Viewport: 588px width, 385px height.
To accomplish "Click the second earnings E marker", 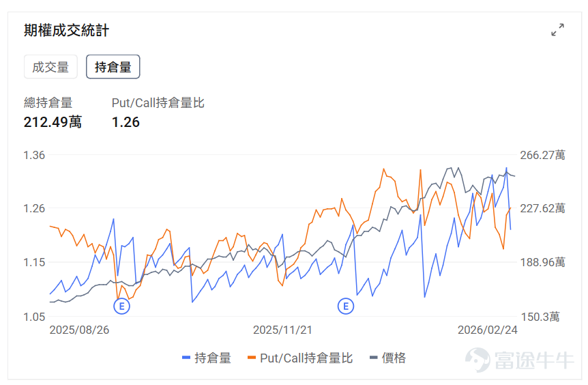I will tap(345, 306).
